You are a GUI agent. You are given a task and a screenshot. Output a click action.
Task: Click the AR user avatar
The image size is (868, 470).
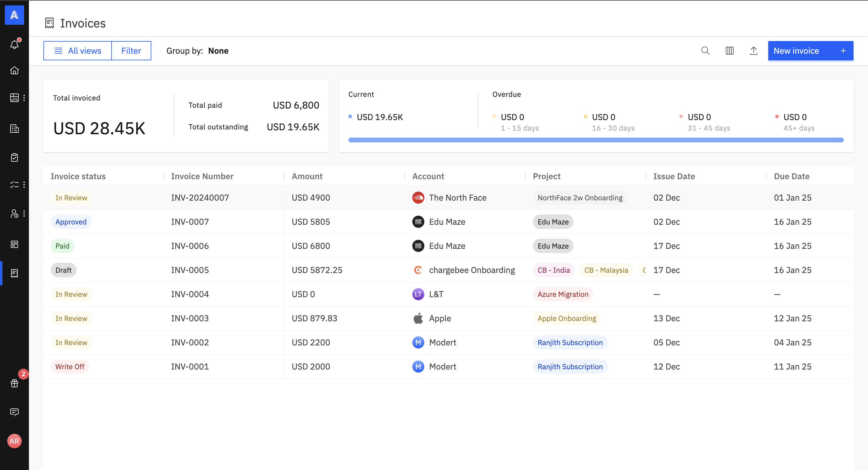(14, 441)
